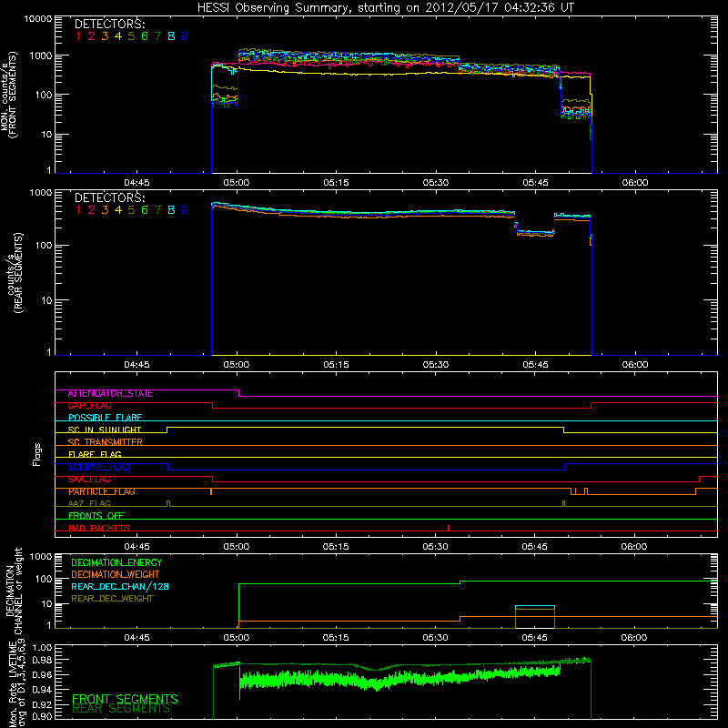This screenshot has height=728, width=728.
Task: Click the 04:45 tick label under decimation plot
Action: point(137,638)
